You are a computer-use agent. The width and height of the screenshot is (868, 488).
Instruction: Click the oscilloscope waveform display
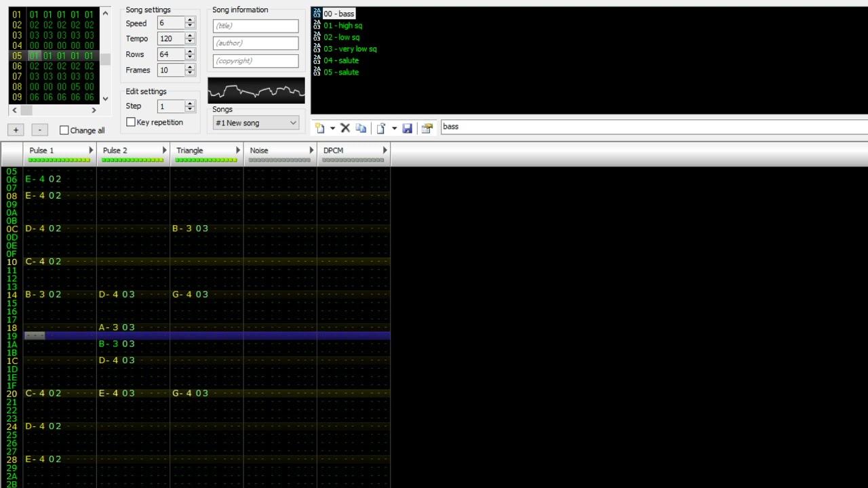[x=256, y=90]
